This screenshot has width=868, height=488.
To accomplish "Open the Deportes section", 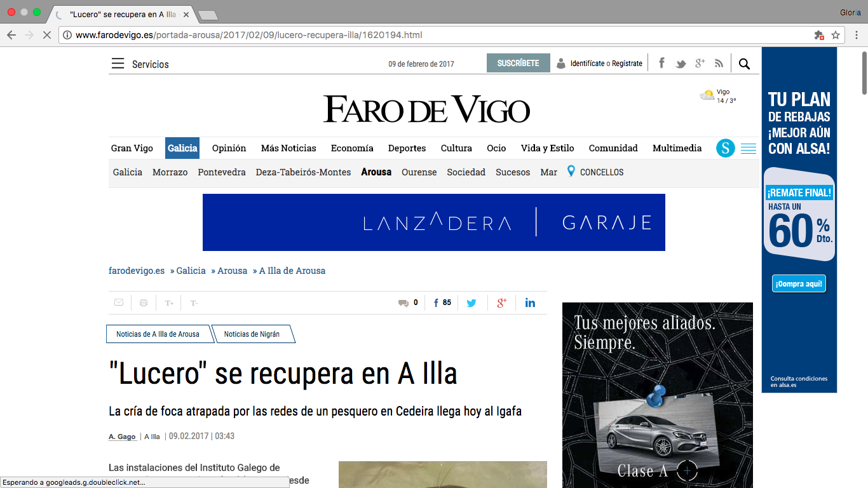I will (407, 148).
